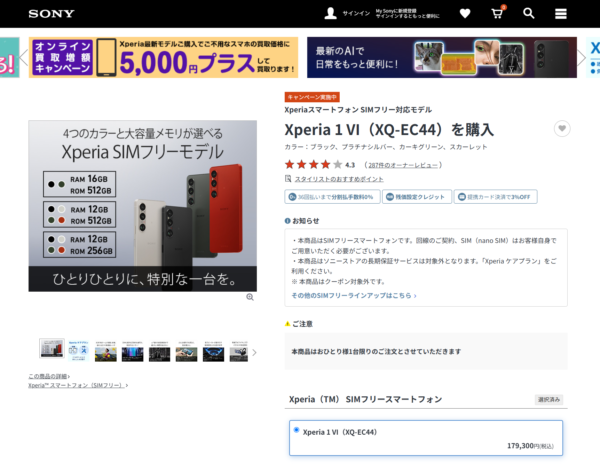The height and width of the screenshot is (474, 600).
Task: Click the sign-in user icon
Action: point(330,13)
